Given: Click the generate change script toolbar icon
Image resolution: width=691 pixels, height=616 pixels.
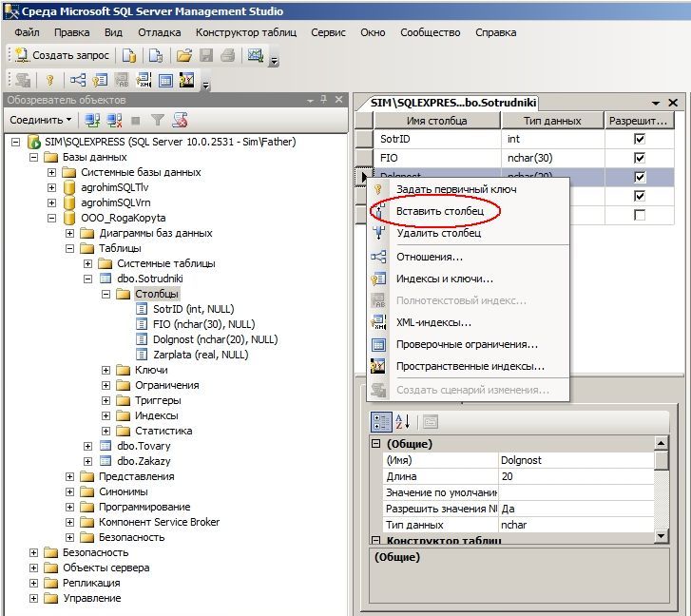Looking at the screenshot, I should pyautogui.click(x=23, y=80).
